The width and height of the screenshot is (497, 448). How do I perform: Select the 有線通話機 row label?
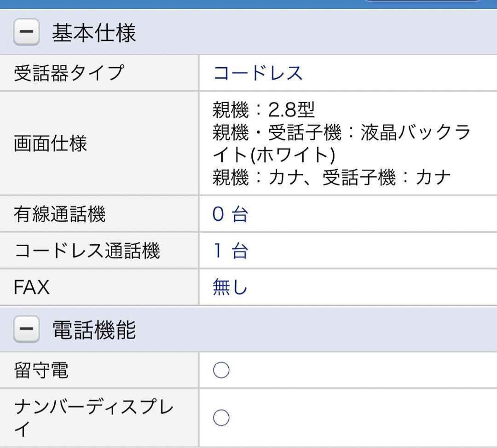[x=59, y=214]
